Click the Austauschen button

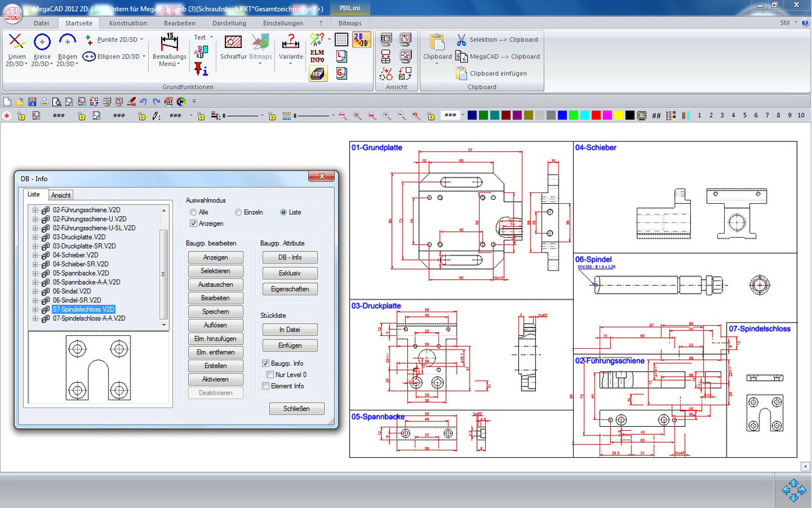(x=215, y=284)
